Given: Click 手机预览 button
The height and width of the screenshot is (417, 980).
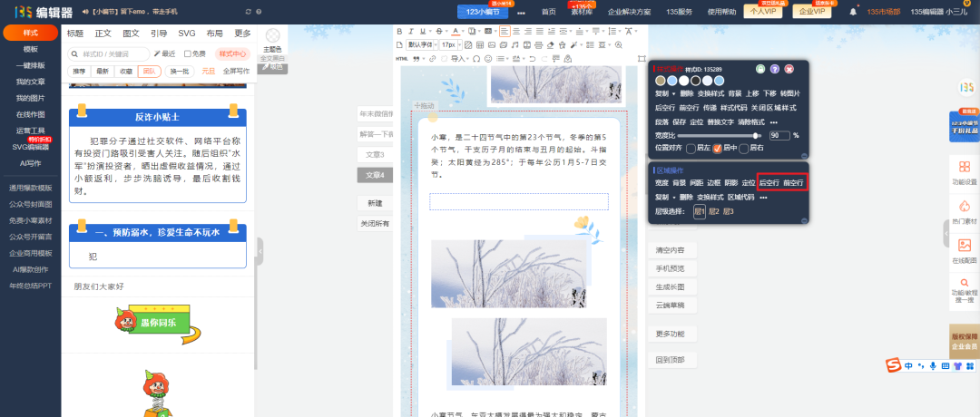Looking at the screenshot, I should (670, 268).
